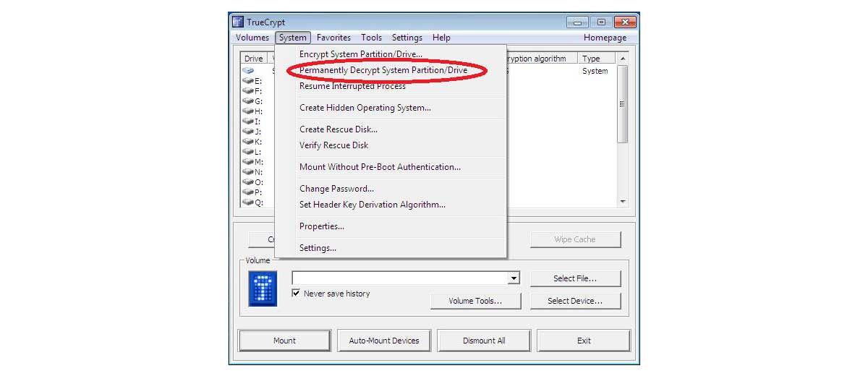Select drive Q: icon
Screen dimensions: 868x376
(248, 202)
